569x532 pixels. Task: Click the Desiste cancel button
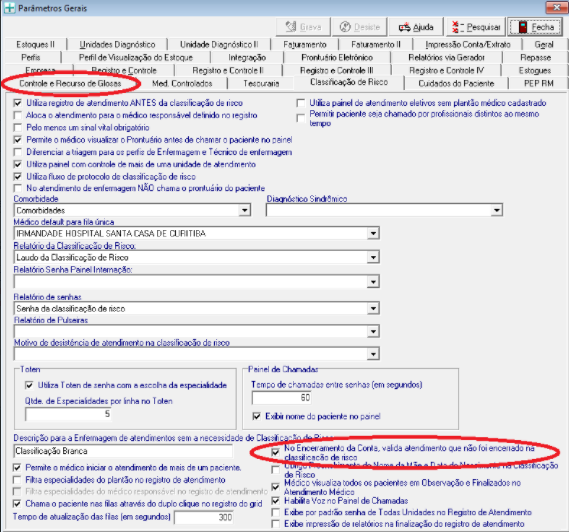coord(360,27)
